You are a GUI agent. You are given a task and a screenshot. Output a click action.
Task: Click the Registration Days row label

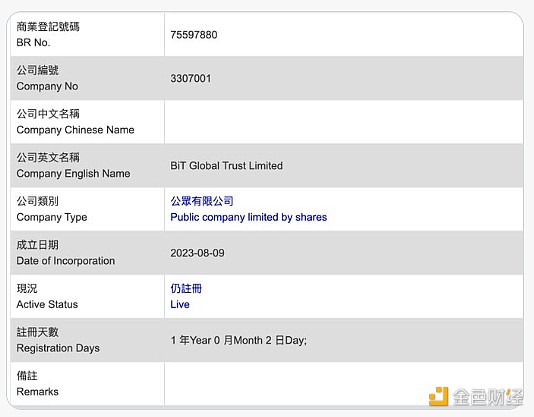(x=58, y=348)
